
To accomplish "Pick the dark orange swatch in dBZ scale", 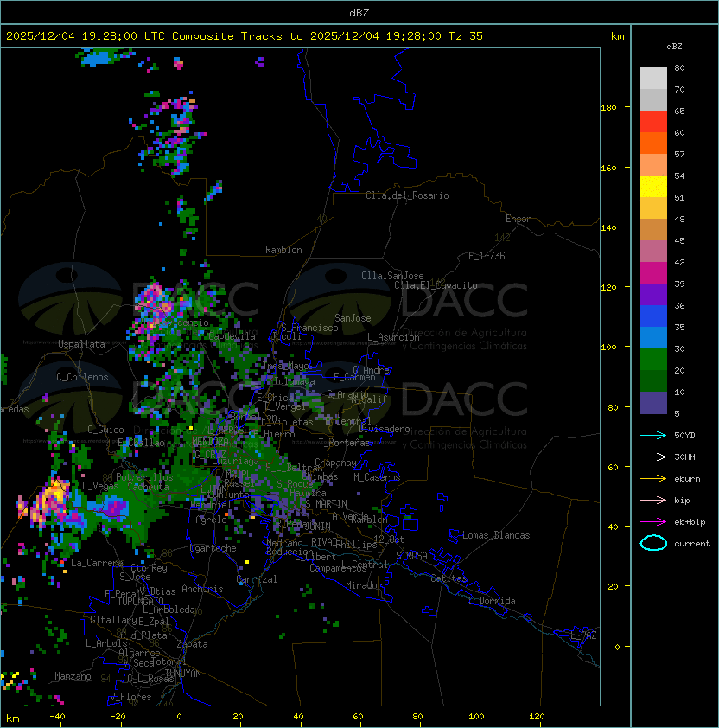I will click(x=653, y=143).
